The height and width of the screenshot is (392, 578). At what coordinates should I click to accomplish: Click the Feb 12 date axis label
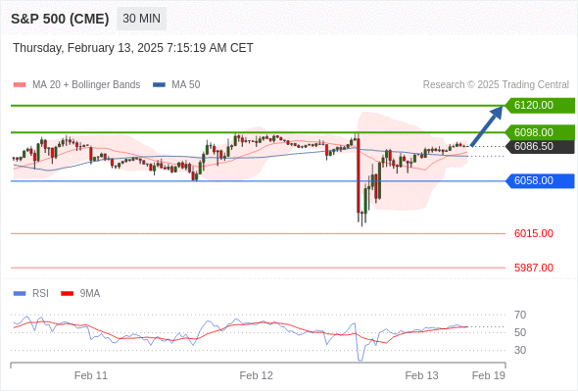[x=257, y=375]
